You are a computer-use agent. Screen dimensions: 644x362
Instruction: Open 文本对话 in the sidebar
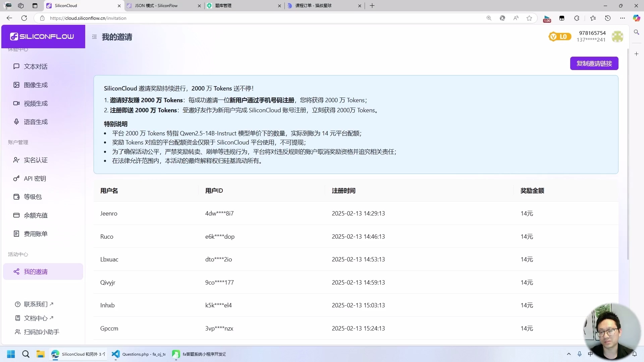pos(43,66)
